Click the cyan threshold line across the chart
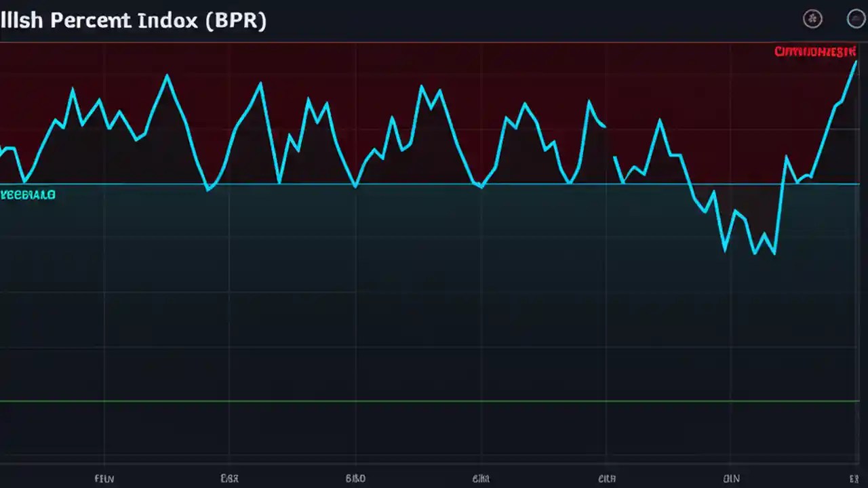Image resolution: width=868 pixels, height=488 pixels. click(434, 184)
